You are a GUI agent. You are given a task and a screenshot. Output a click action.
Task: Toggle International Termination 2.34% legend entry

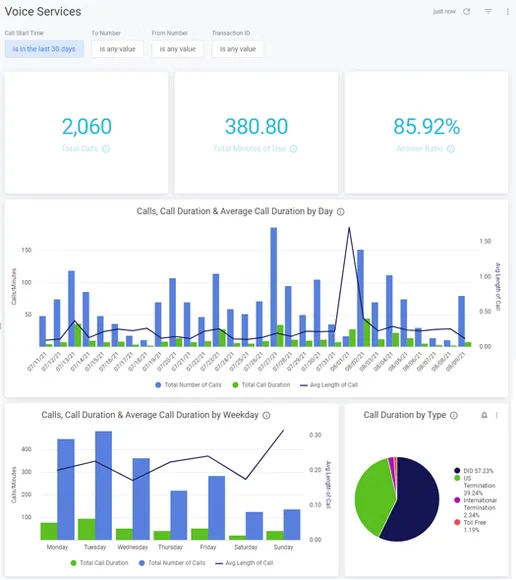coord(476,508)
